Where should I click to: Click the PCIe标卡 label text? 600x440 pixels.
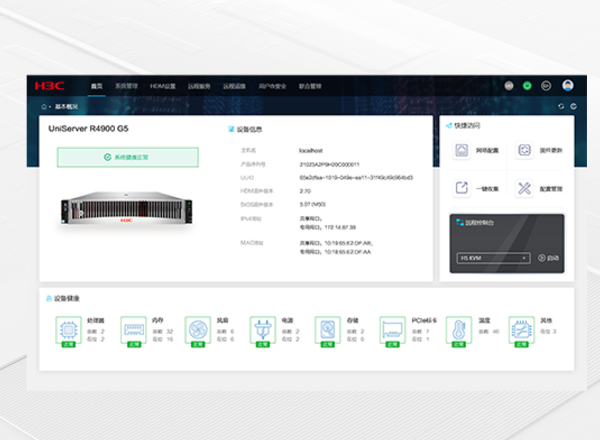424,320
